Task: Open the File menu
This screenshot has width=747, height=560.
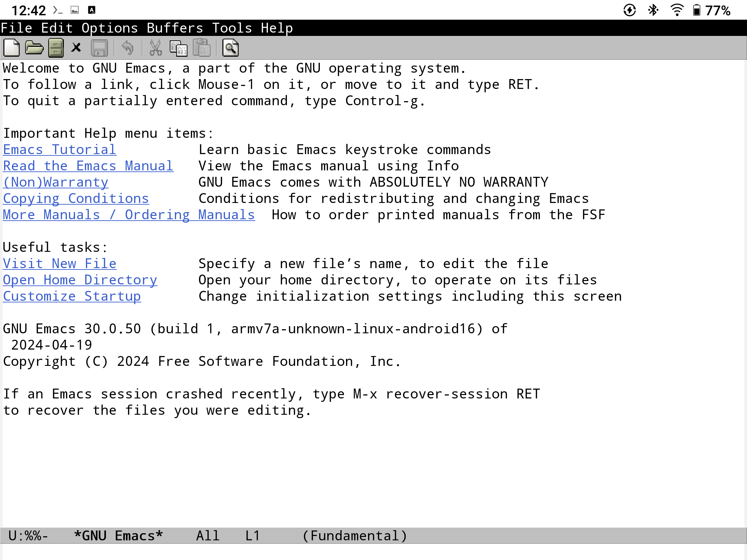Action: coord(17,28)
